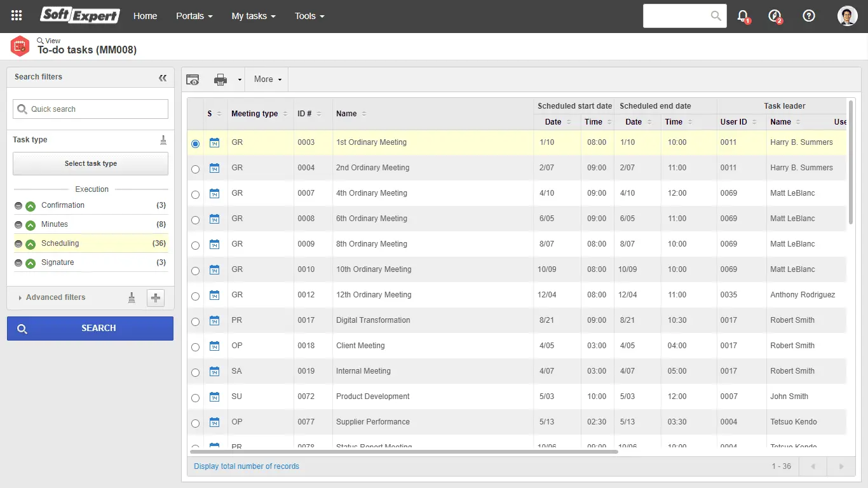Select radio button for Product Development
Viewport: 868px width, 488px height.
click(195, 398)
